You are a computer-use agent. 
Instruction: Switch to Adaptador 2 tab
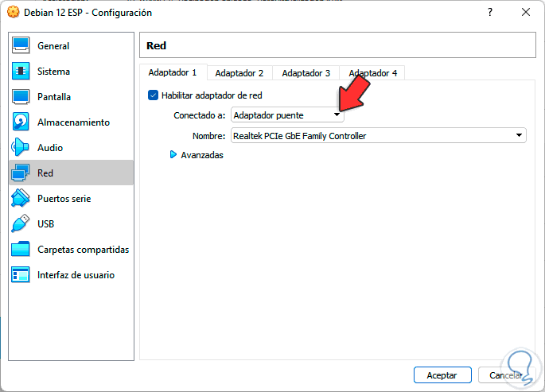pos(239,73)
